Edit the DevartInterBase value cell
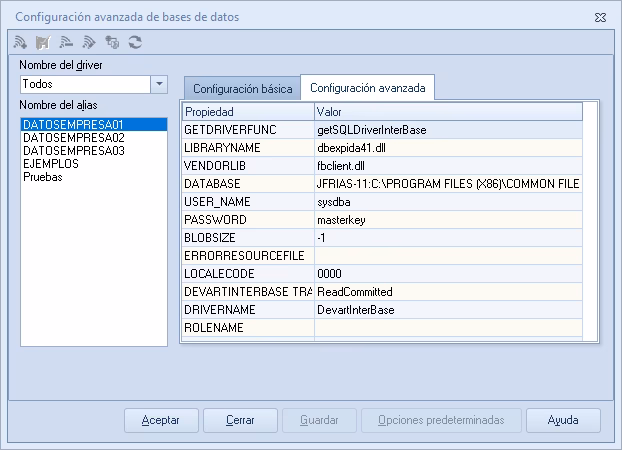The width and height of the screenshot is (622, 450). (449, 310)
